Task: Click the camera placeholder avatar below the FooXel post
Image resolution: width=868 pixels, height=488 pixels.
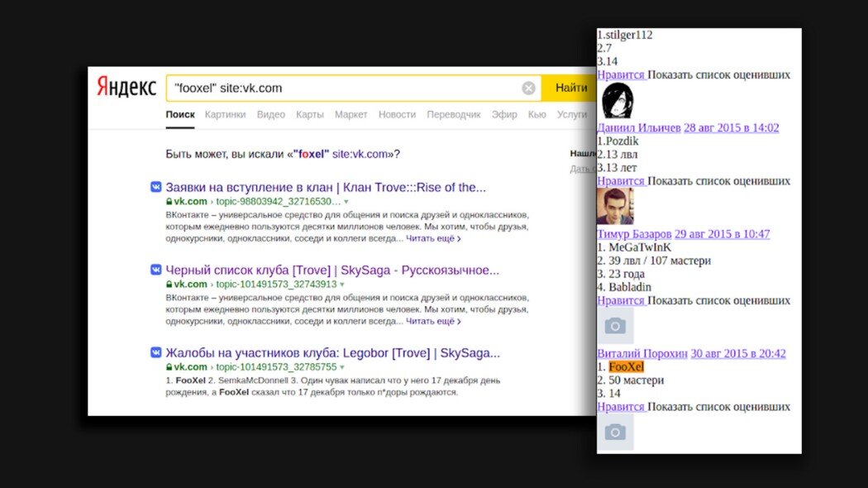Action: click(x=615, y=432)
